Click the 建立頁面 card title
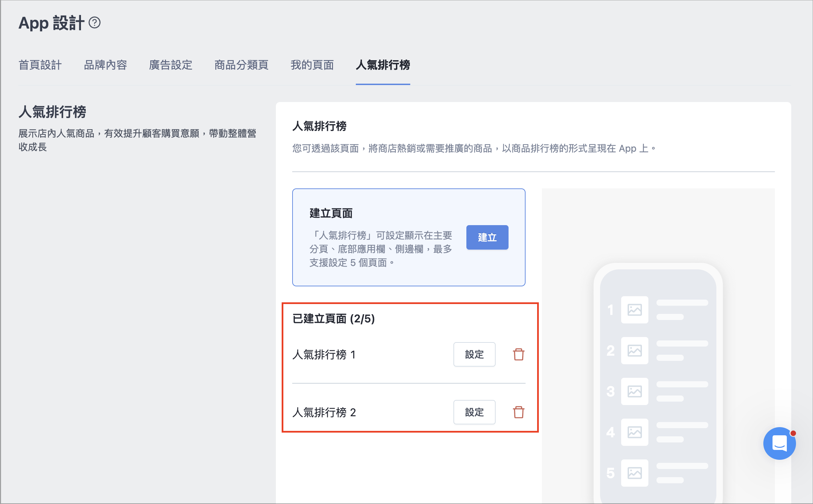Viewport: 813px width, 504px height. pos(331,213)
